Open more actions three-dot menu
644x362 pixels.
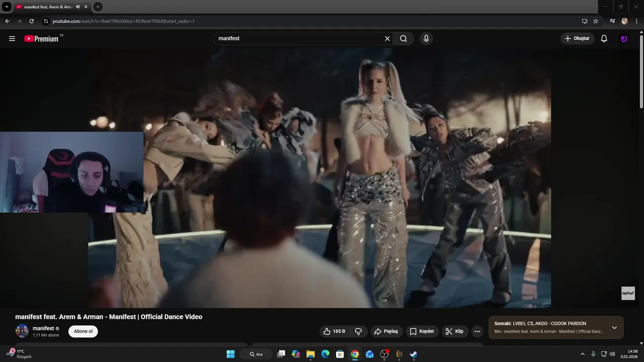[477, 331]
